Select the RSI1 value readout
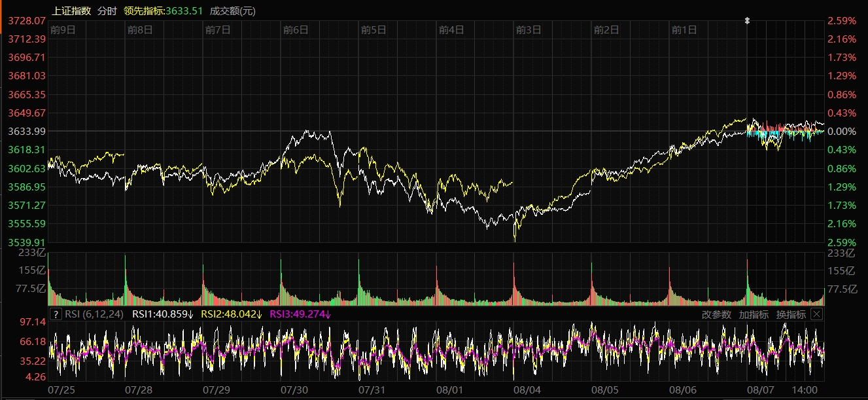 click(x=163, y=314)
